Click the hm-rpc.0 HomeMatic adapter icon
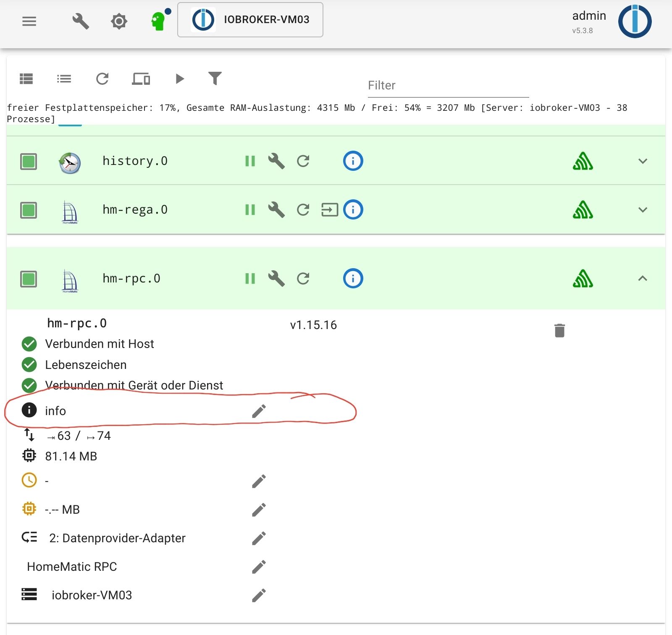 click(x=70, y=281)
